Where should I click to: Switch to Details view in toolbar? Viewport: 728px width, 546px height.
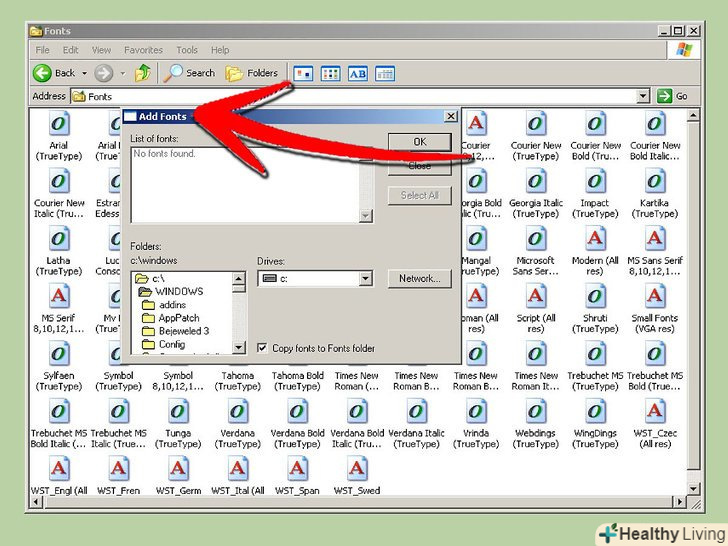(384, 73)
